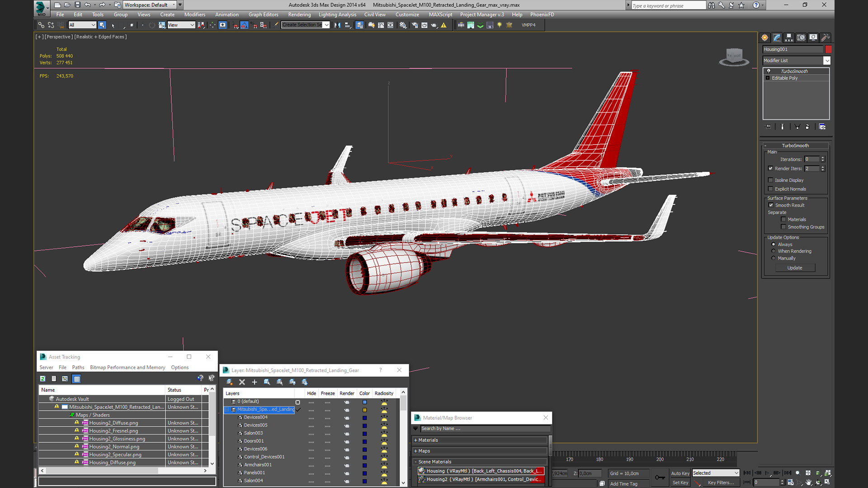The image size is (868, 488).
Task: Open the Selected key mode dropdown
Action: (716, 473)
